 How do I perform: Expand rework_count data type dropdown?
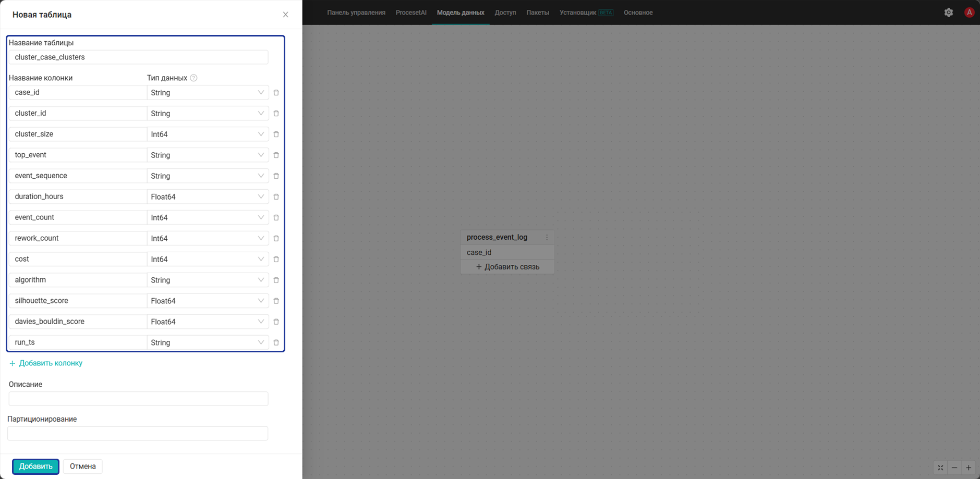pos(208,239)
